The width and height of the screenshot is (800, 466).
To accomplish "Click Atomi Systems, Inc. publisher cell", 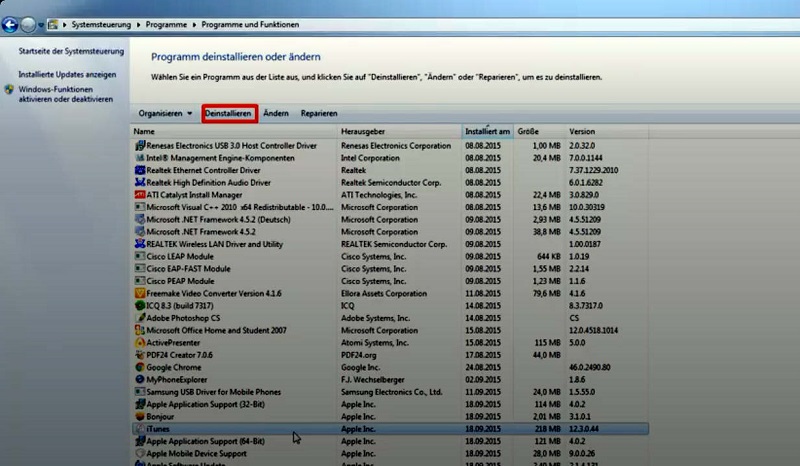I will 374,343.
